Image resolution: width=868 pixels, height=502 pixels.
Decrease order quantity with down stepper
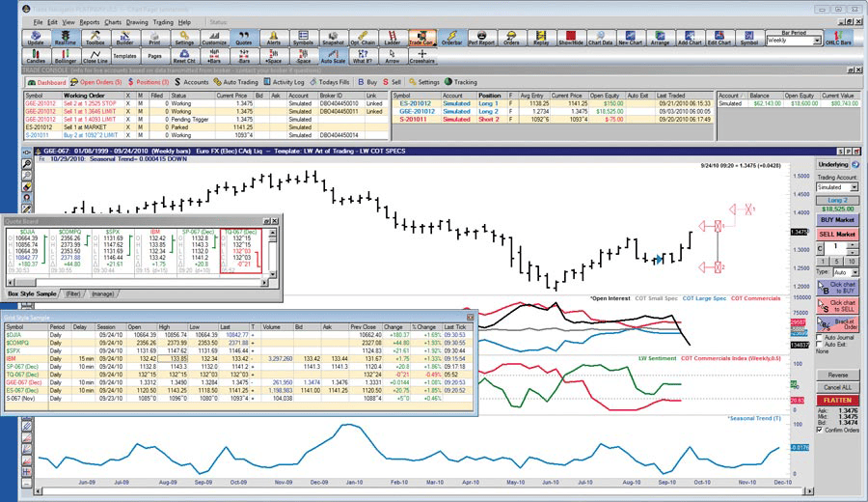[x=853, y=251]
